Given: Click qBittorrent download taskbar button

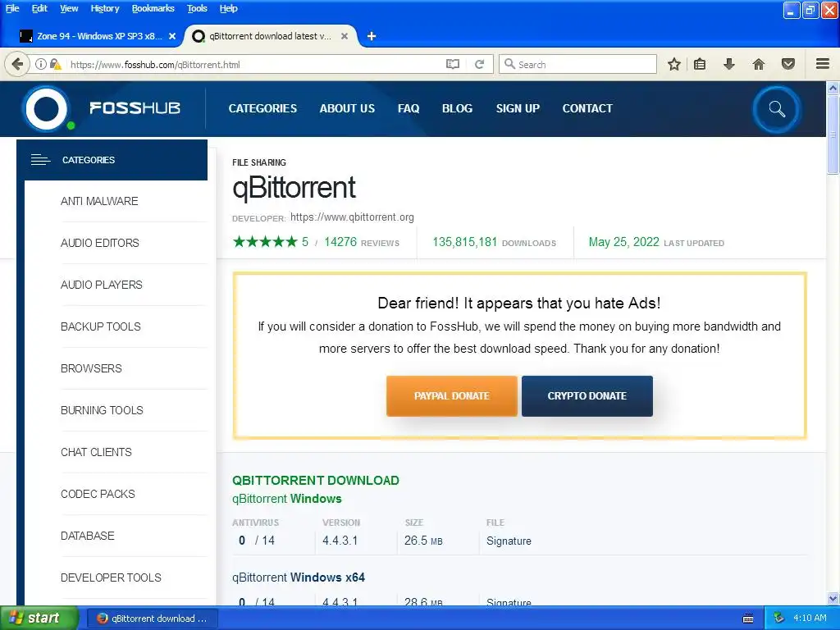Looking at the screenshot, I should 152,619.
